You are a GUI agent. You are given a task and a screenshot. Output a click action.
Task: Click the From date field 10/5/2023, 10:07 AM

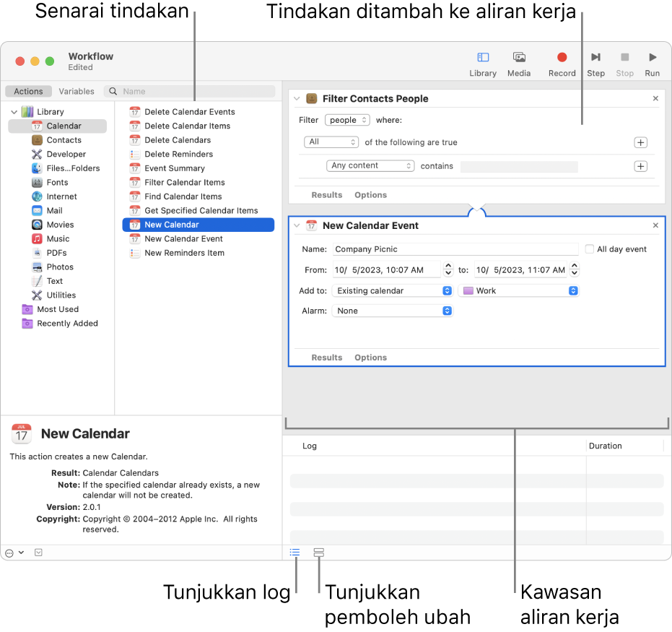click(386, 269)
